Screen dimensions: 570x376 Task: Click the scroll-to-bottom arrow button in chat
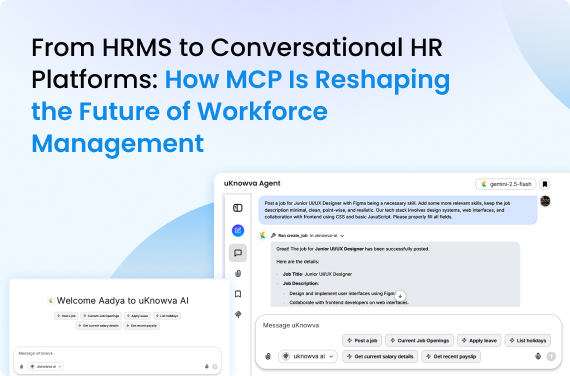(400, 296)
